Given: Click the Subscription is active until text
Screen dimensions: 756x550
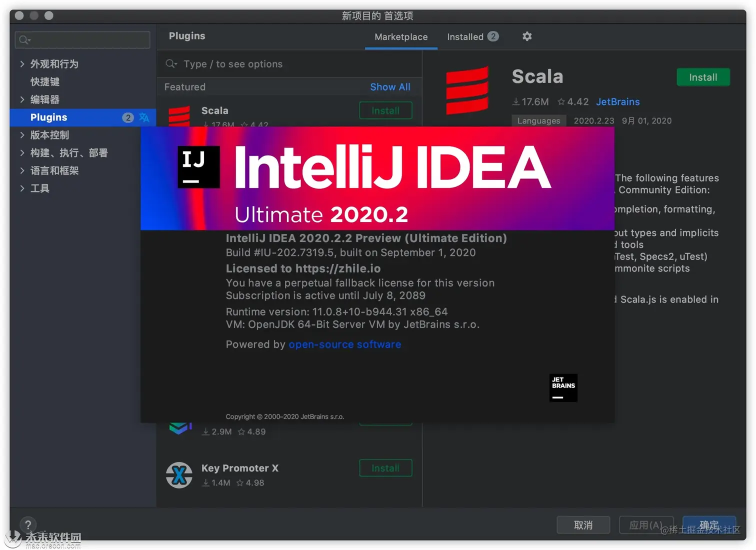Looking at the screenshot, I should 325,295.
